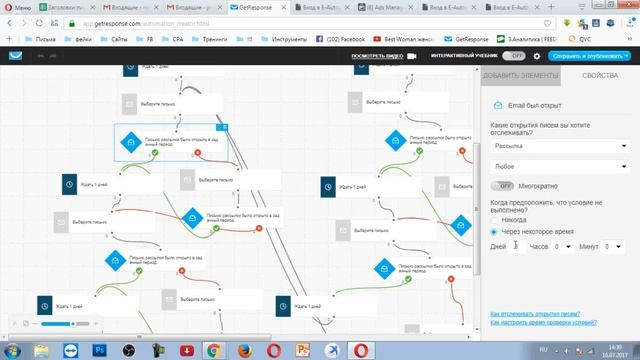Open the Письма bookmarks folder
This screenshot has width=640, height=360.
(x=40, y=39)
